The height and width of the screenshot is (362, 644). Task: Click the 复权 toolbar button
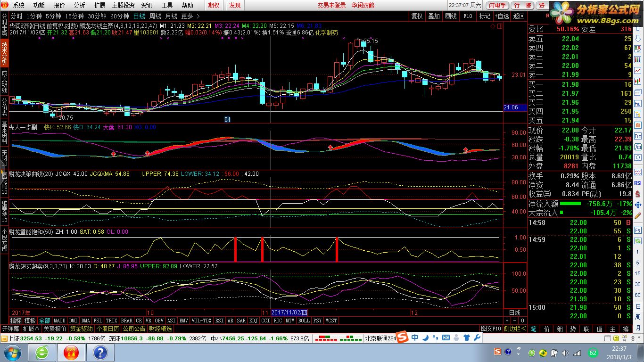click(417, 16)
